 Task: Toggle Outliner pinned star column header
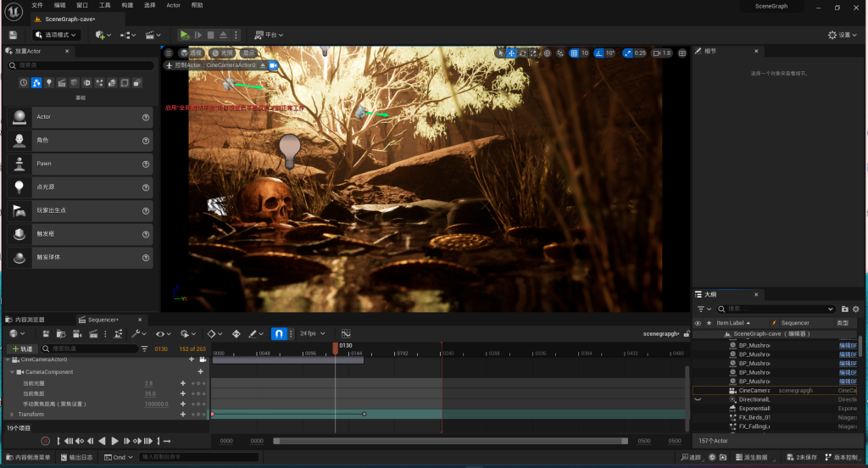coord(709,323)
